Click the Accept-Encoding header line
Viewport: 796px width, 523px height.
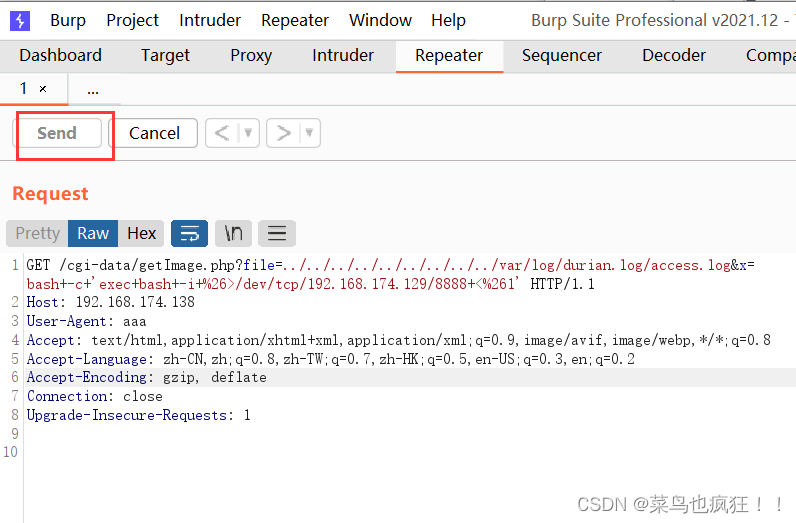click(x=147, y=377)
